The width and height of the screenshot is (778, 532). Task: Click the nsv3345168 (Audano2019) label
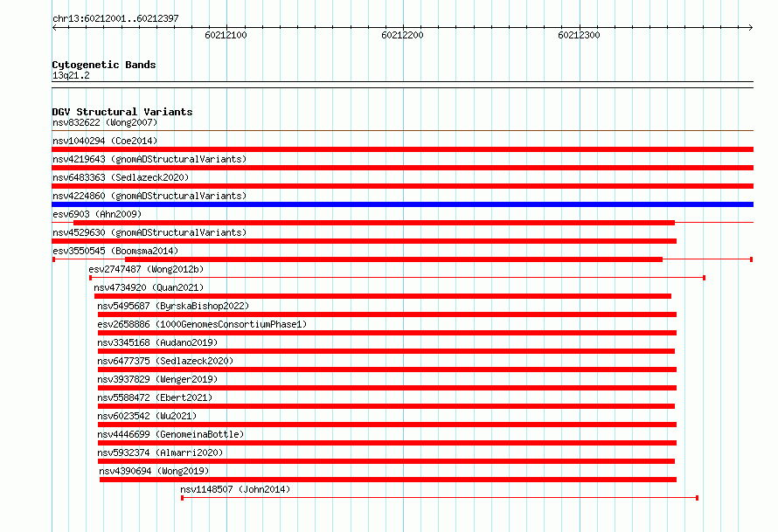[157, 342]
